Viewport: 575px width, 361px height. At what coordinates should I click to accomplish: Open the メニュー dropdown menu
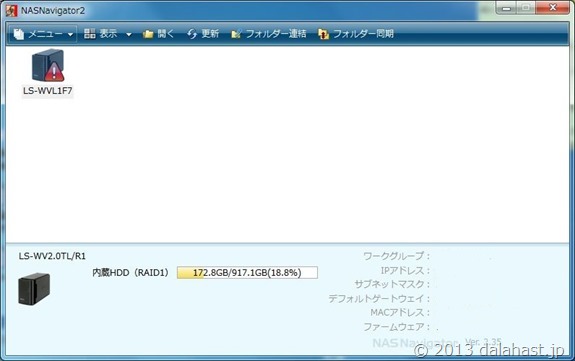click(x=43, y=34)
